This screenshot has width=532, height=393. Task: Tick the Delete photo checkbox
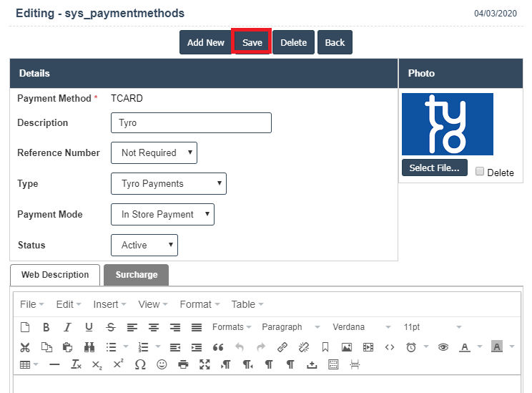(480, 172)
